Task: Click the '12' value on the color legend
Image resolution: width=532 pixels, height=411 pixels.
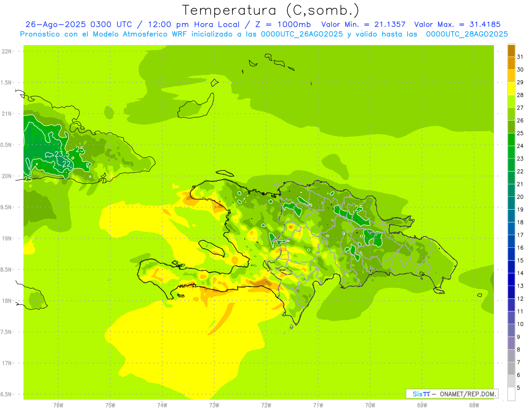Action: point(520,299)
